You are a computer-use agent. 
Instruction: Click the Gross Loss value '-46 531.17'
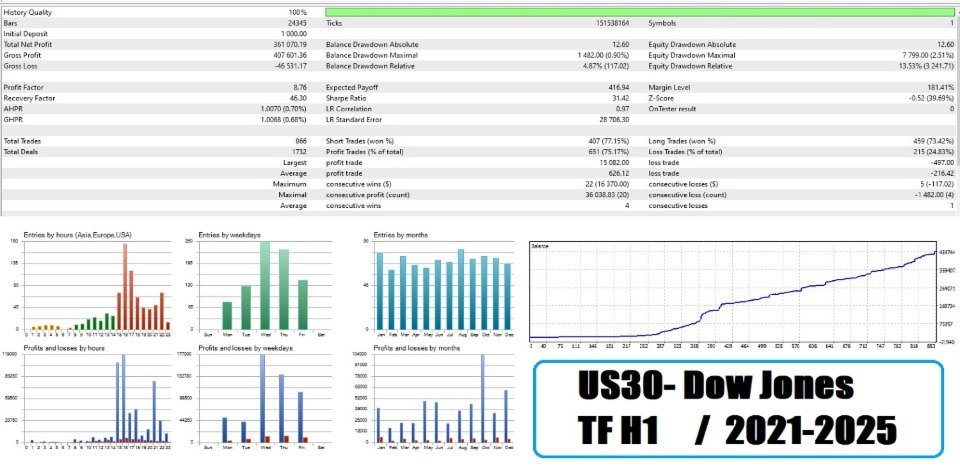291,66
